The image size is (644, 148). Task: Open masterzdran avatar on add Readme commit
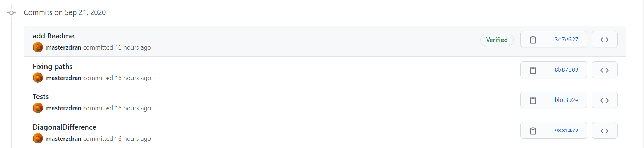[38, 47]
